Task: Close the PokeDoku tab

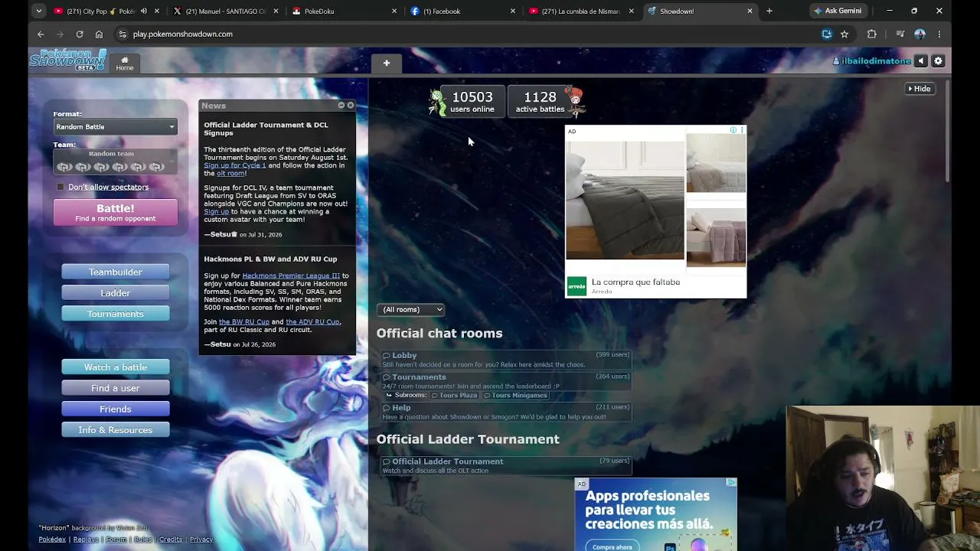Action: click(394, 11)
